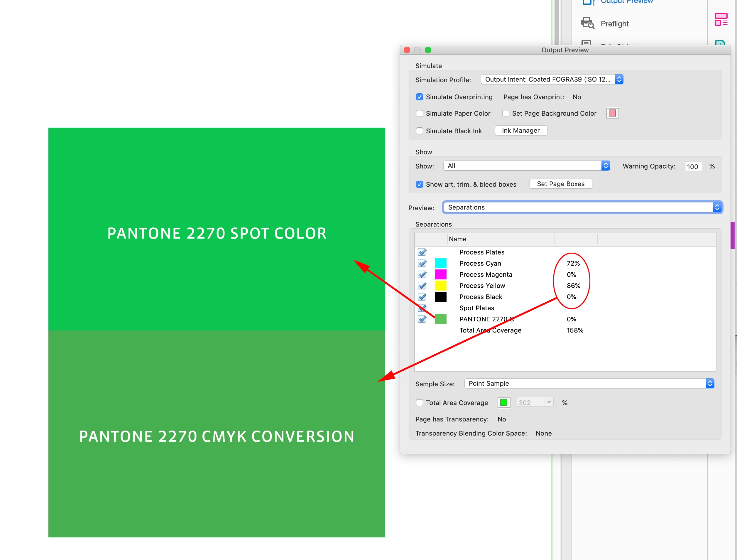Click the page background color swatch
The image size is (737, 560).
[612, 113]
